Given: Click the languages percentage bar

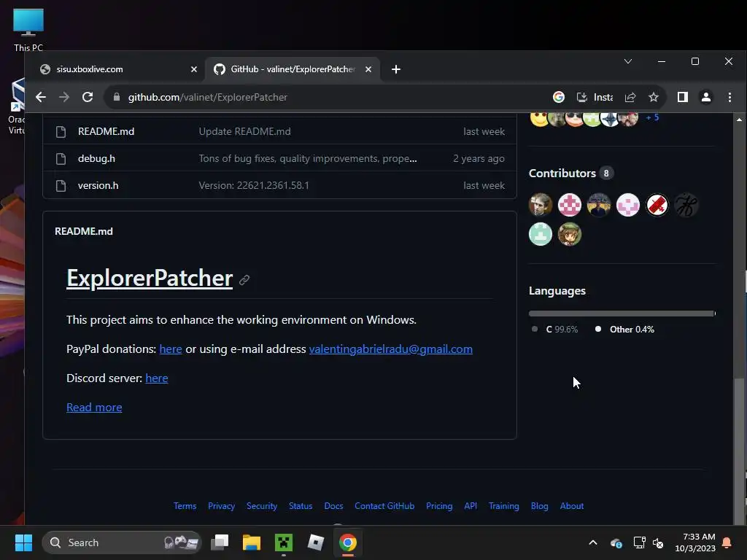Looking at the screenshot, I should (x=622, y=314).
